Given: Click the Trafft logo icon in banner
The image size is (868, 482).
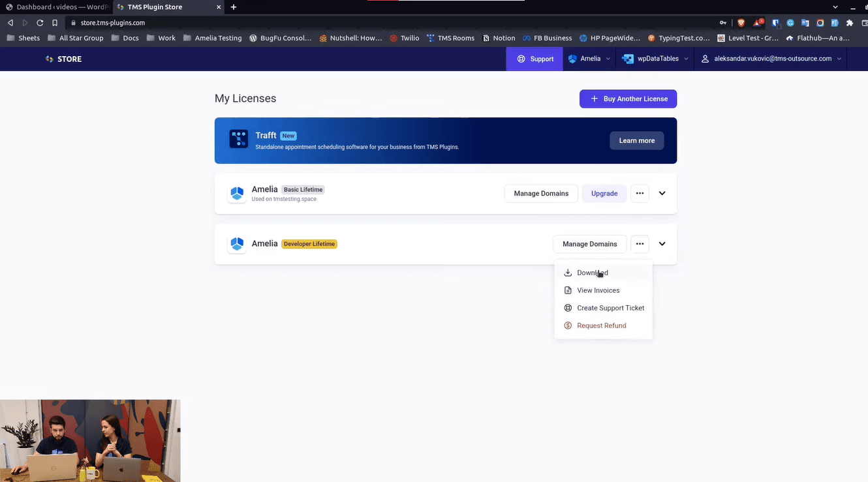Looking at the screenshot, I should point(238,139).
